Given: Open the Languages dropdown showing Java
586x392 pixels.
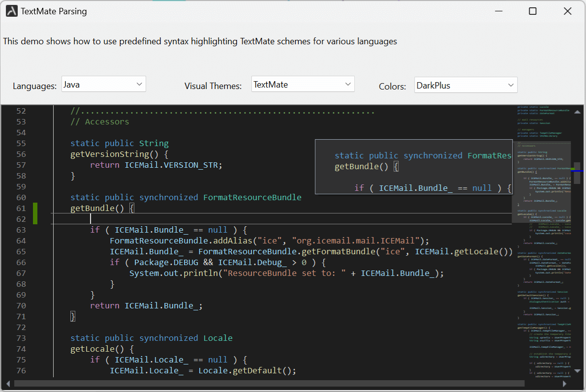Looking at the screenshot, I should click(103, 85).
